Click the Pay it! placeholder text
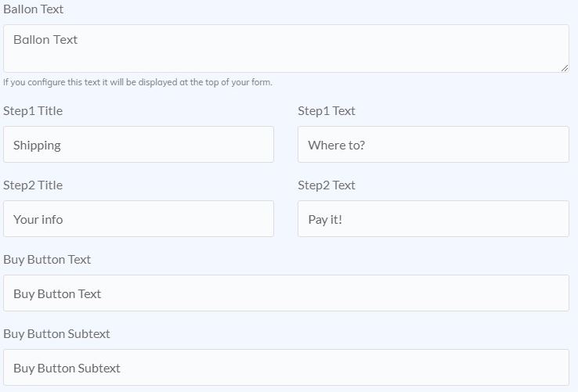This screenshot has width=578, height=392. tap(325, 220)
